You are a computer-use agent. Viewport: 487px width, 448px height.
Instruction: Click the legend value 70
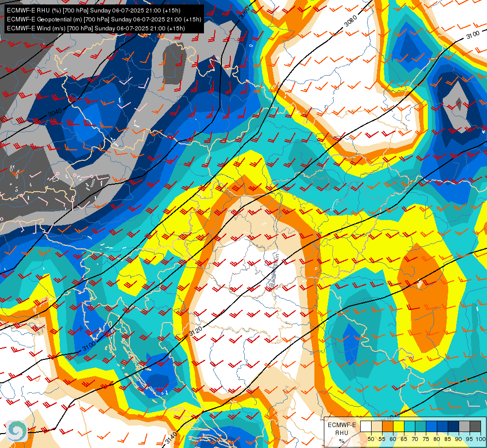pos(415,439)
